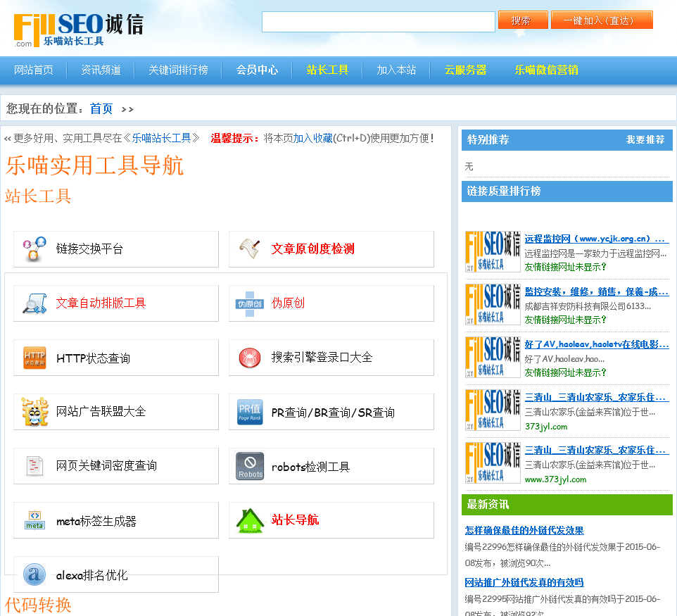Click the thumbnail beside 监控安装,维修
Viewport: 677px width, 616px height.
click(x=493, y=304)
